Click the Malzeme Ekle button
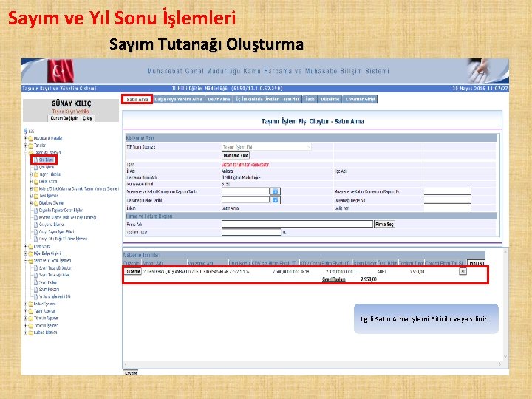 tap(236, 155)
